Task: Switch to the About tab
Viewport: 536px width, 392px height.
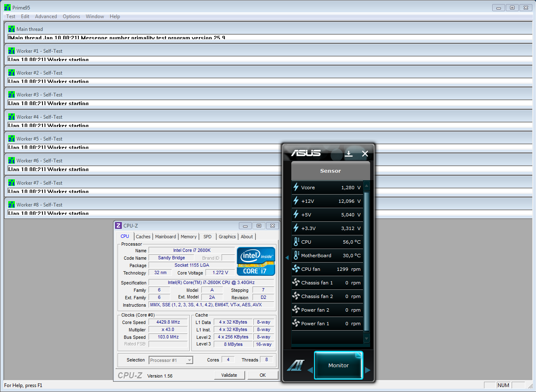Action: pyautogui.click(x=247, y=237)
